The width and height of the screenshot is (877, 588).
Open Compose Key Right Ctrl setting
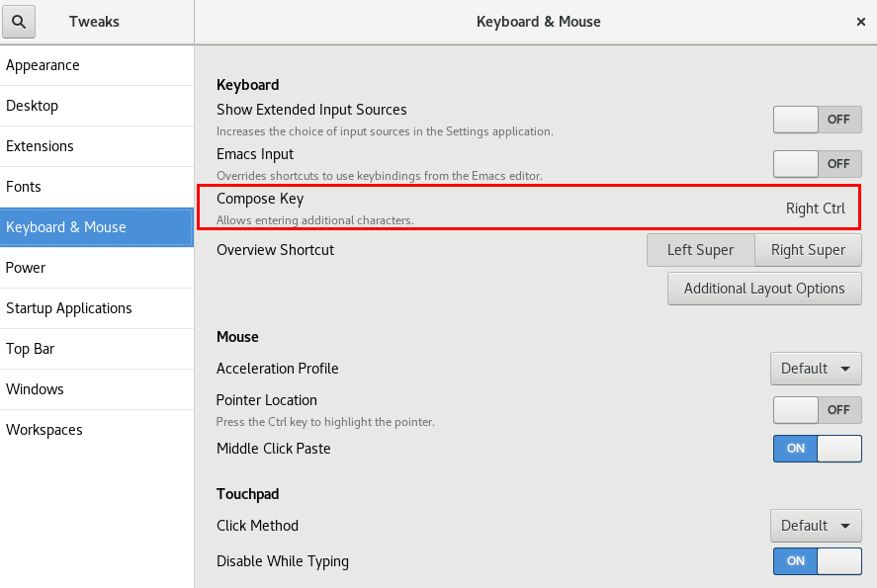tap(815, 209)
